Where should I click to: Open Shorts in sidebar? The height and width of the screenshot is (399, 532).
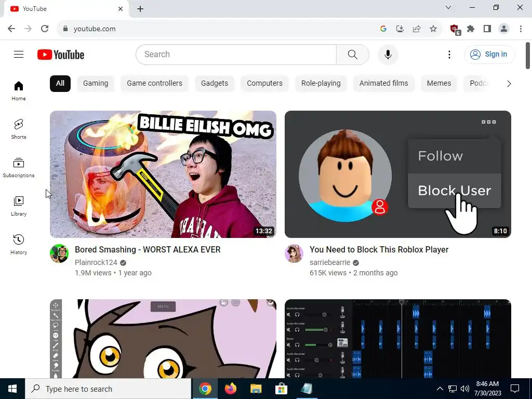coord(19,129)
